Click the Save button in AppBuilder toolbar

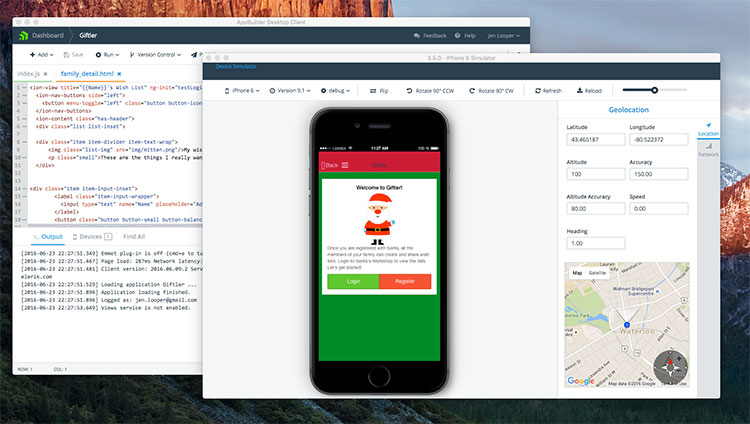pos(73,55)
